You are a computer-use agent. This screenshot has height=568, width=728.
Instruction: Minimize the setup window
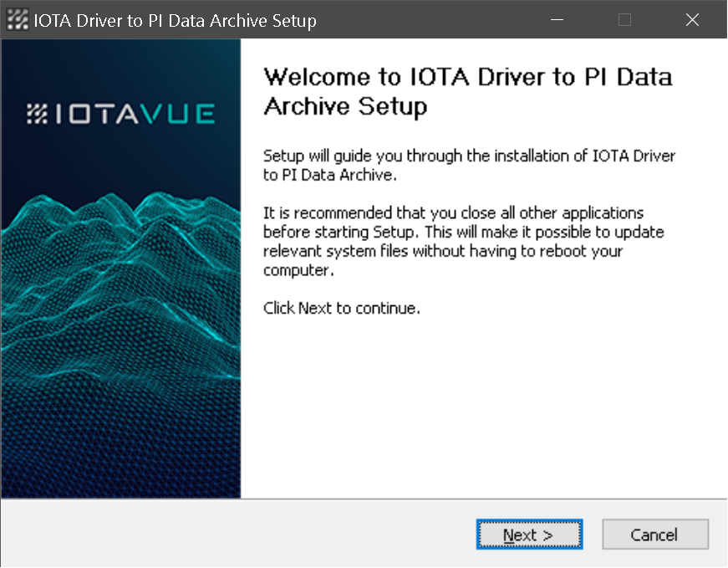(557, 20)
